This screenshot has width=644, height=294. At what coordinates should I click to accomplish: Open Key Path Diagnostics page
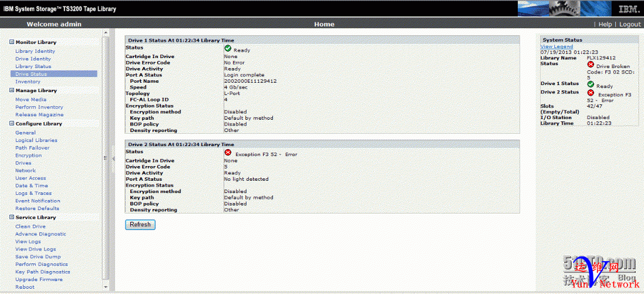[x=43, y=272]
